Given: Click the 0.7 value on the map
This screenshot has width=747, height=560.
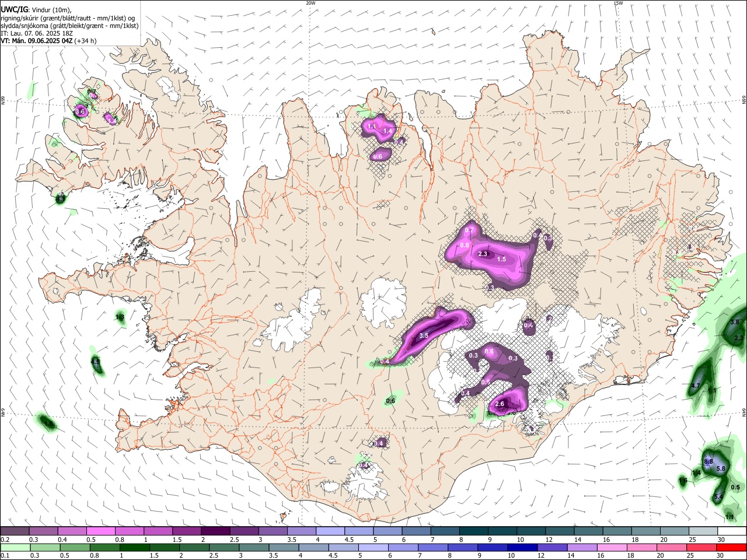Looking at the screenshot, I should pos(469,230).
